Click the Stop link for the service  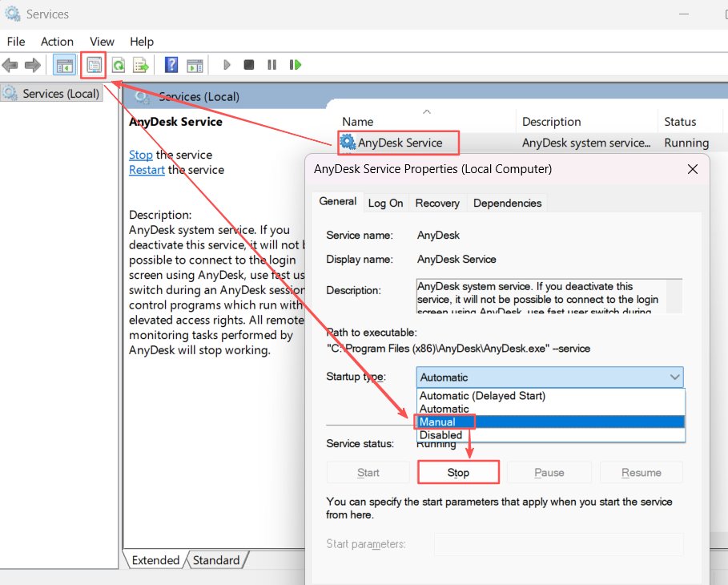[x=141, y=155]
